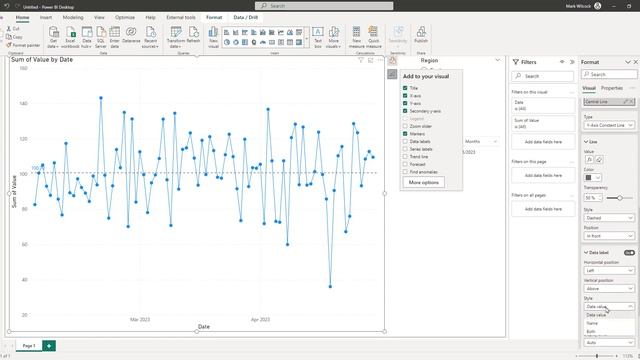Switch to the Insert ribbon tab
The image size is (640, 360).
point(46,18)
